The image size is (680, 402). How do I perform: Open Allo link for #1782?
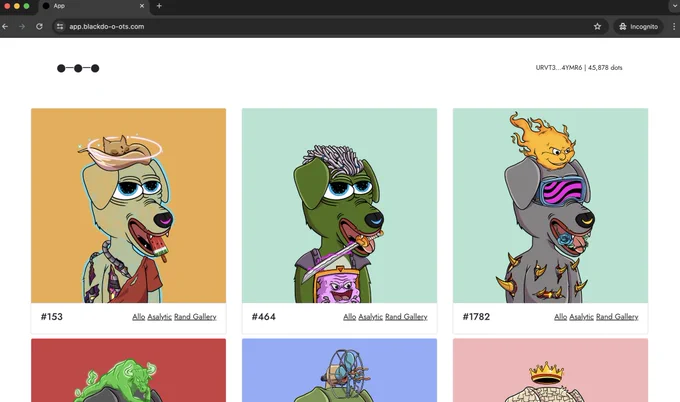560,317
